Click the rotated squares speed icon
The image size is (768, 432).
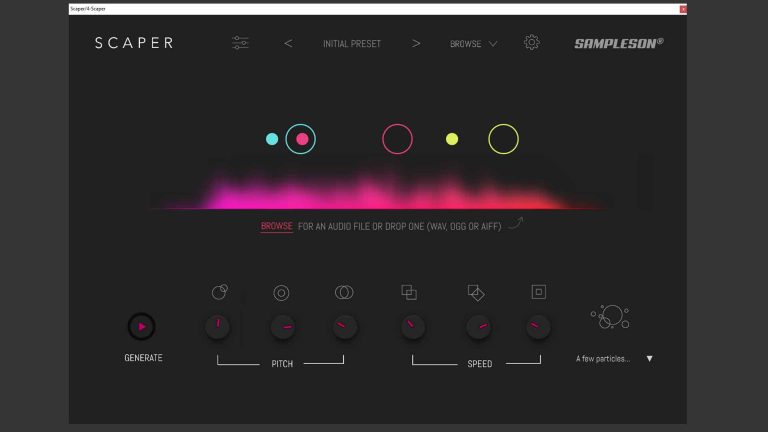pyautogui.click(x=476, y=293)
